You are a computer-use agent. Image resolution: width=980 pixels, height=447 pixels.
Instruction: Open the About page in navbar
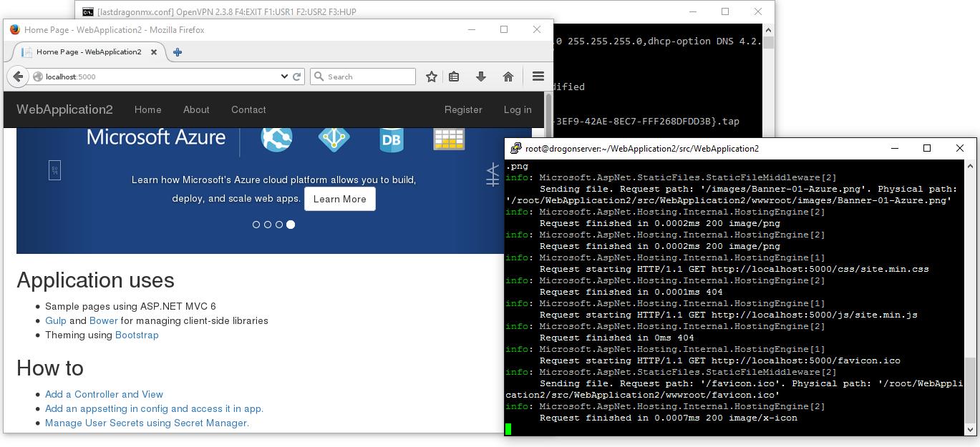[x=196, y=109]
